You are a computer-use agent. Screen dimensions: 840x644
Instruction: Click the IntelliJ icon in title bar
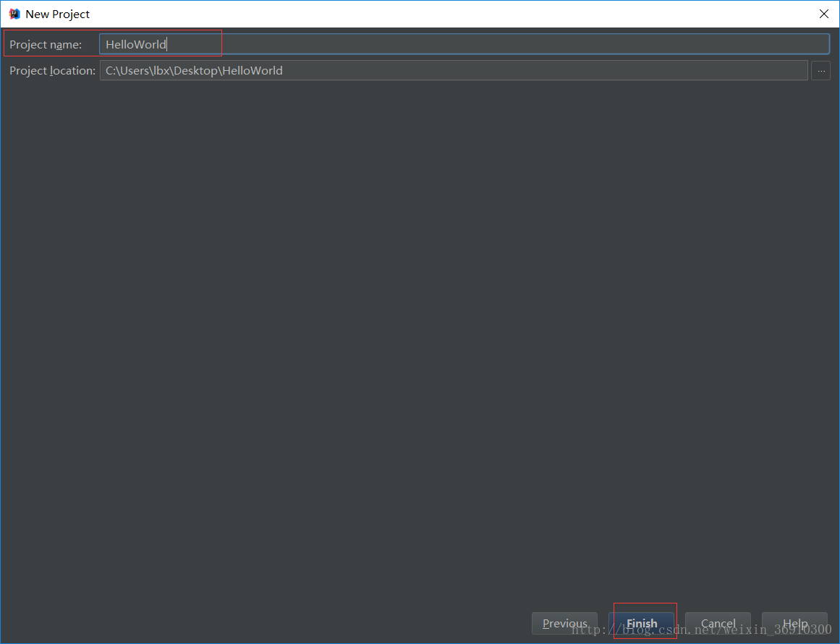point(14,14)
